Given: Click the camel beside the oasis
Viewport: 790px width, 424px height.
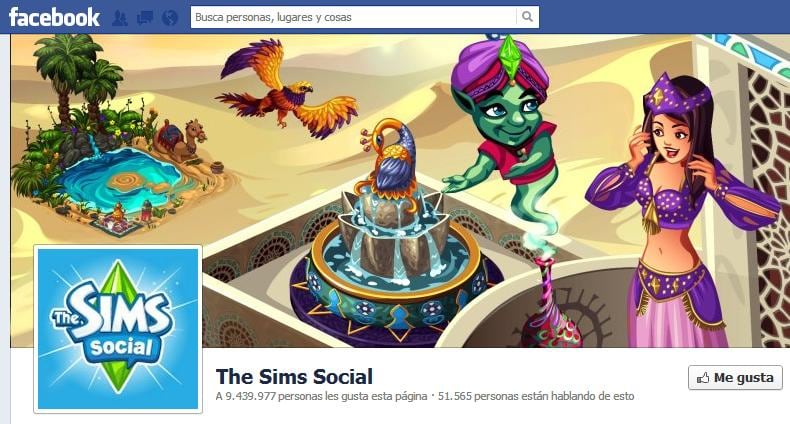Looking at the screenshot, I should point(180,139).
